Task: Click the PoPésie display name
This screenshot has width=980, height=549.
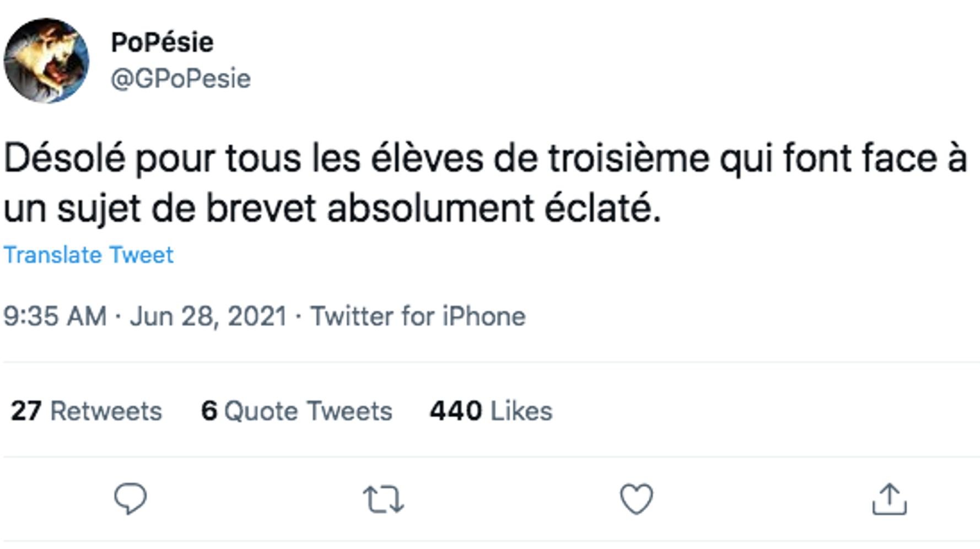Action: pyautogui.click(x=162, y=42)
